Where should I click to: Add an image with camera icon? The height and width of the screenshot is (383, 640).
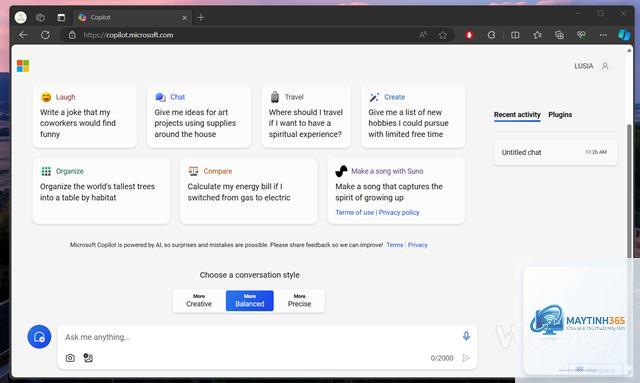pyautogui.click(x=70, y=358)
